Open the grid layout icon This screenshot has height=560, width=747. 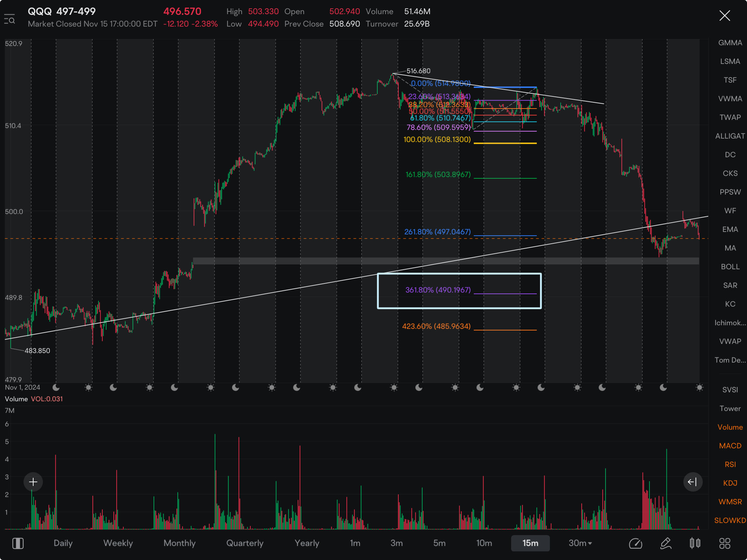tap(725, 543)
